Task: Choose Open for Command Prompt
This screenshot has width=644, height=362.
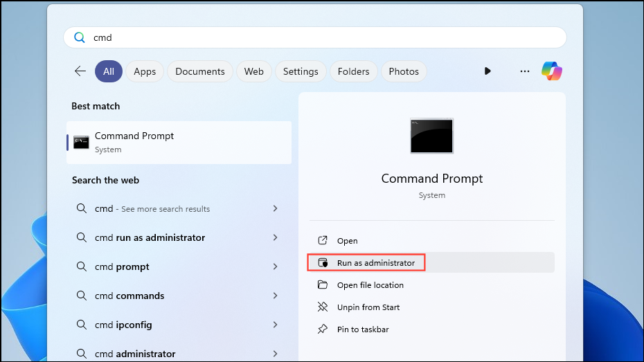Action: coord(431,240)
